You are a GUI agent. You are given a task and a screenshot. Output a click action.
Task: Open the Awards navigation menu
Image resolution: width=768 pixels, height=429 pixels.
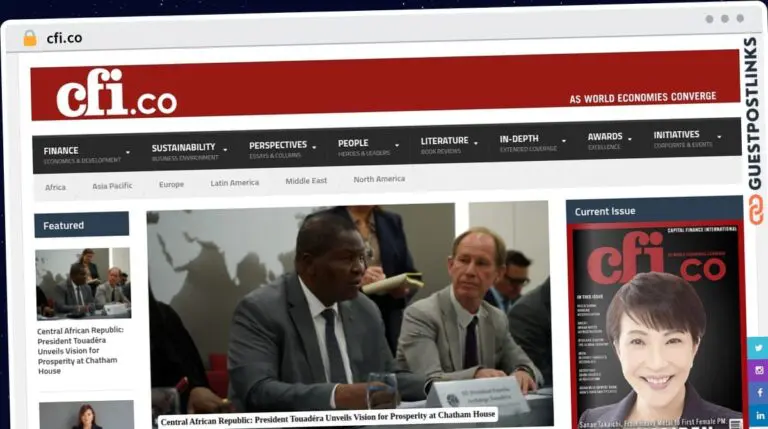click(x=610, y=140)
